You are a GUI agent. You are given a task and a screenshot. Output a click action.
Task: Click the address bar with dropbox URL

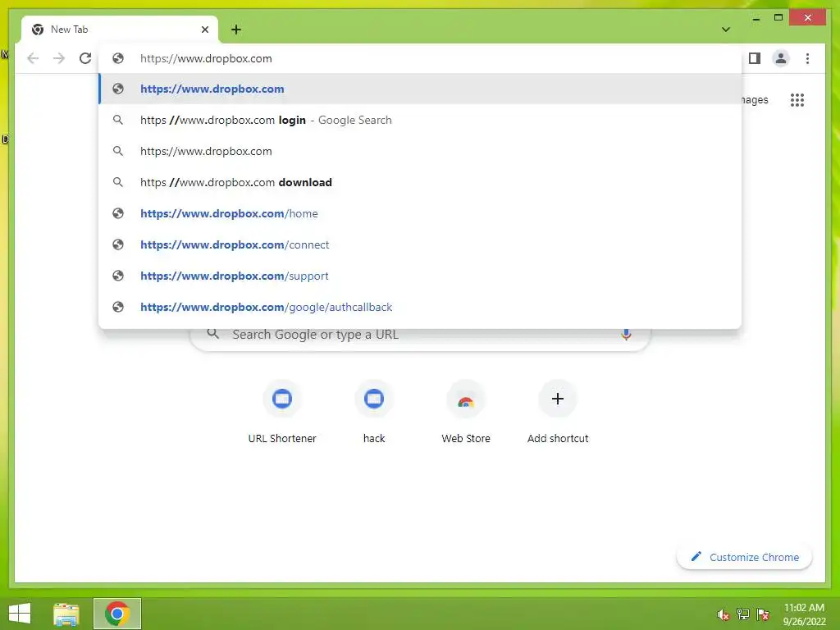point(421,58)
